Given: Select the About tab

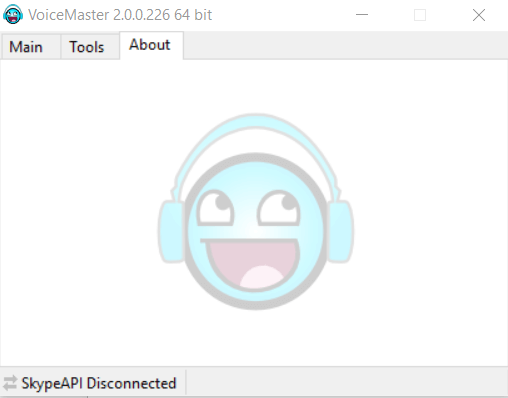Looking at the screenshot, I should pyautogui.click(x=151, y=45).
